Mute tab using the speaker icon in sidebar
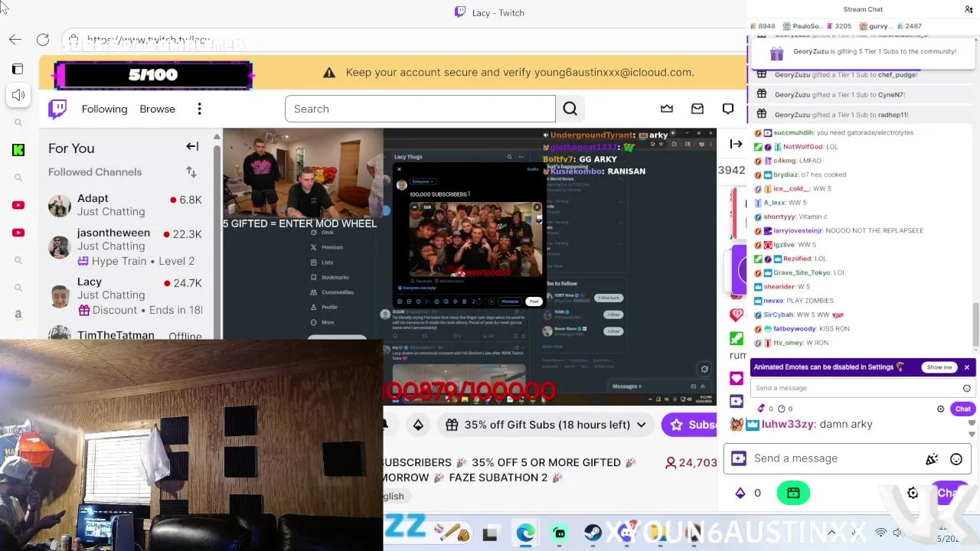The width and height of the screenshot is (980, 551). pos(18,95)
